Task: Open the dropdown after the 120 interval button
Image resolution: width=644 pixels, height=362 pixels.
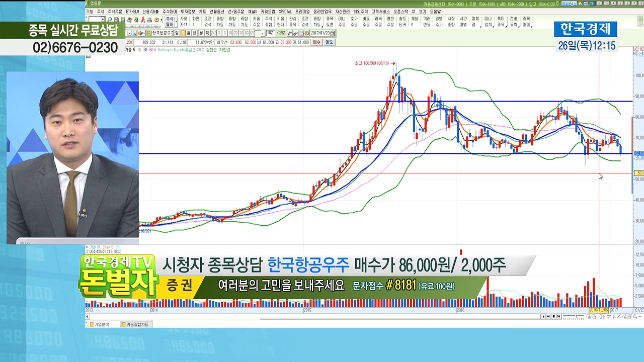Action: coord(263,33)
